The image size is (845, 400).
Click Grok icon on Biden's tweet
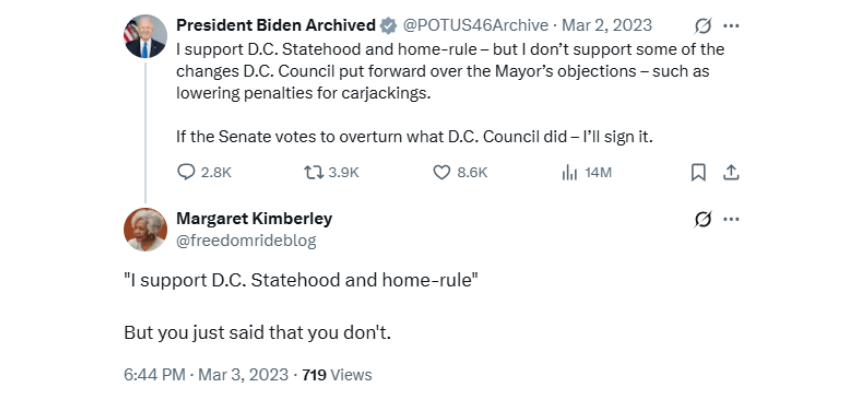[x=702, y=25]
